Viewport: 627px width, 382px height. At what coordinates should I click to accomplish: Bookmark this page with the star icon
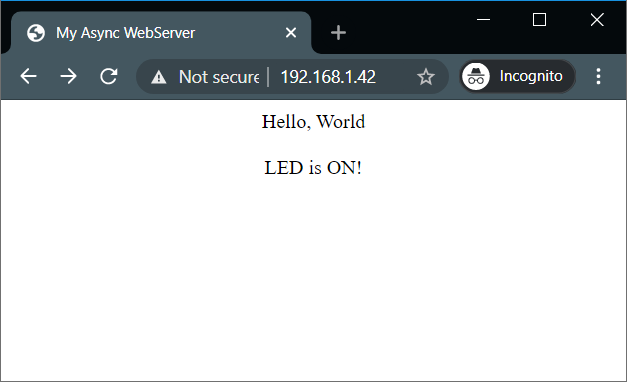(425, 76)
